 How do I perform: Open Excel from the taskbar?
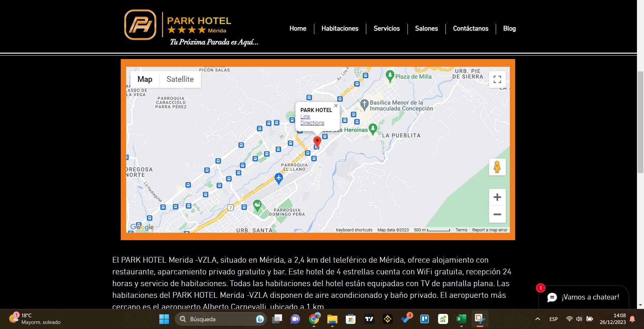[461, 319]
